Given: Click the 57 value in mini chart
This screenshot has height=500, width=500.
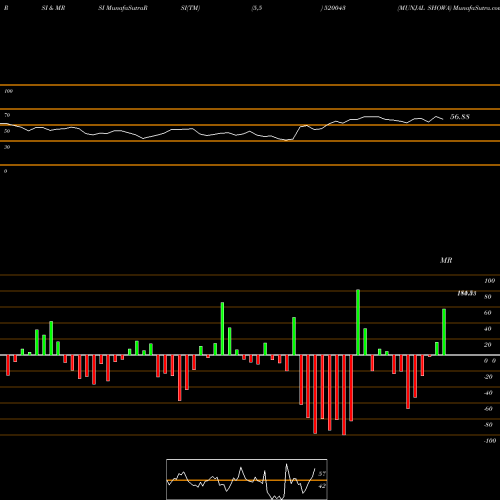Looking at the screenshot, I should [x=322, y=474].
